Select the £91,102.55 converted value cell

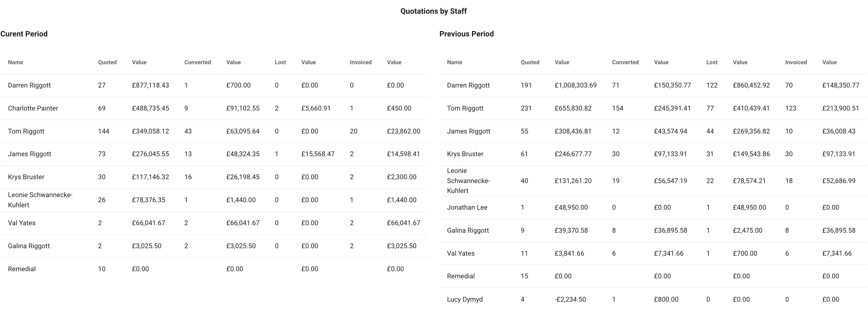point(243,108)
